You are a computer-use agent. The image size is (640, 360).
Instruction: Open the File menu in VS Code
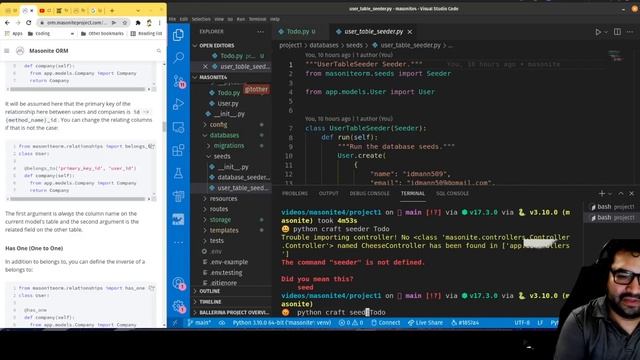pos(172,19)
